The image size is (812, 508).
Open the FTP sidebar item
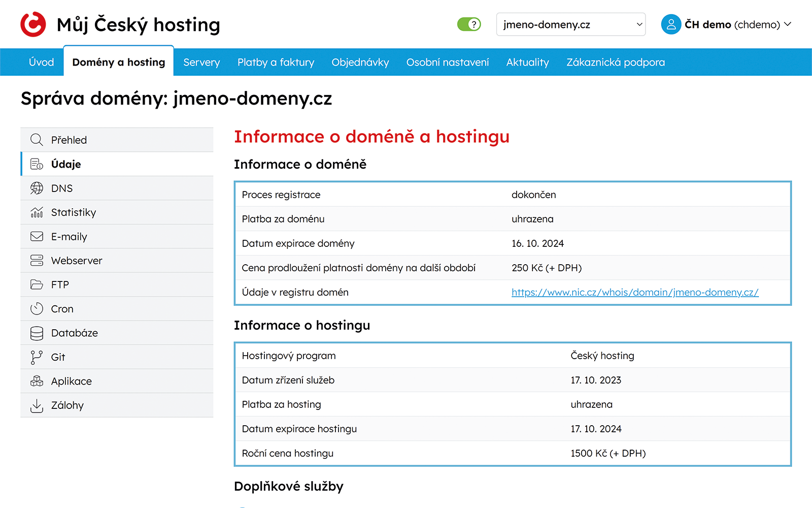117,284
